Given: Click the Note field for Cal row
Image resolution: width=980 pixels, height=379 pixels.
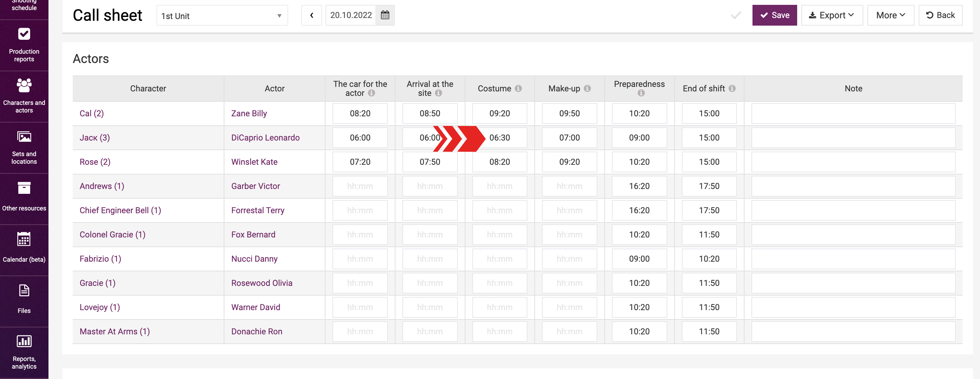Looking at the screenshot, I should pyautogui.click(x=853, y=113).
